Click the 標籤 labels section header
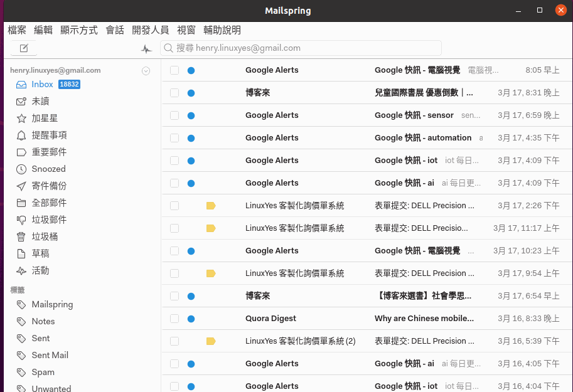 point(17,290)
